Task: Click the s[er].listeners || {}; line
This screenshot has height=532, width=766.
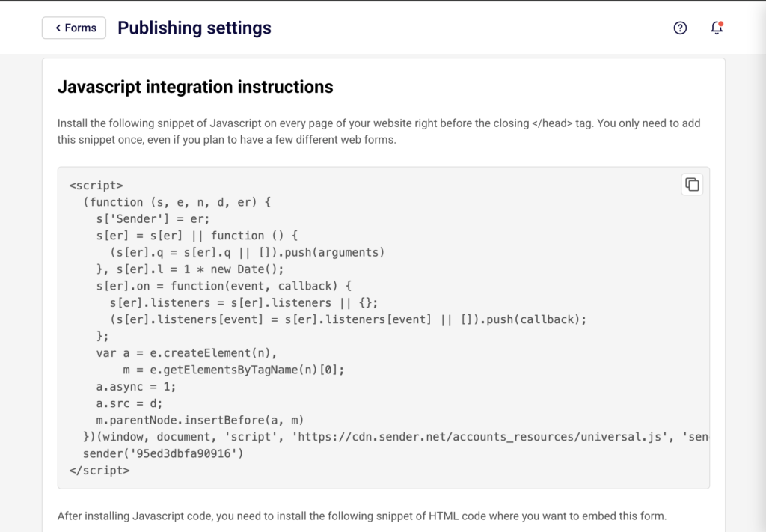Action: coord(244,303)
